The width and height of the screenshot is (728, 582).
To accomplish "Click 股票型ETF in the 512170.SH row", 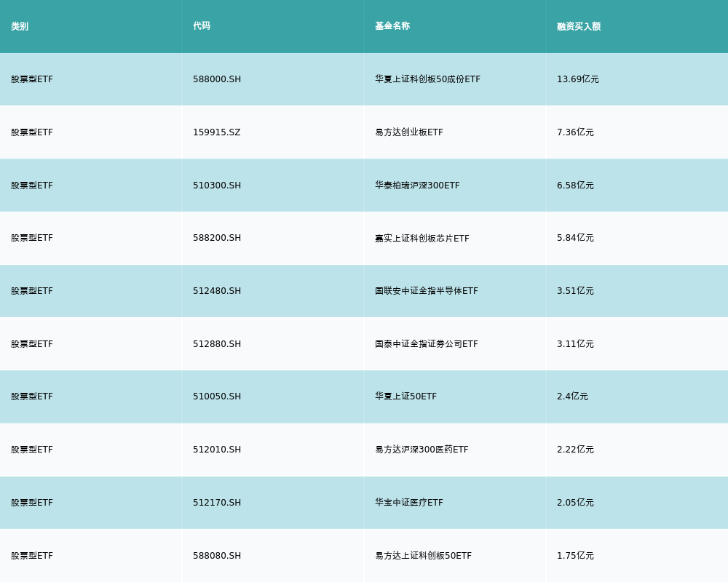I will [32, 503].
